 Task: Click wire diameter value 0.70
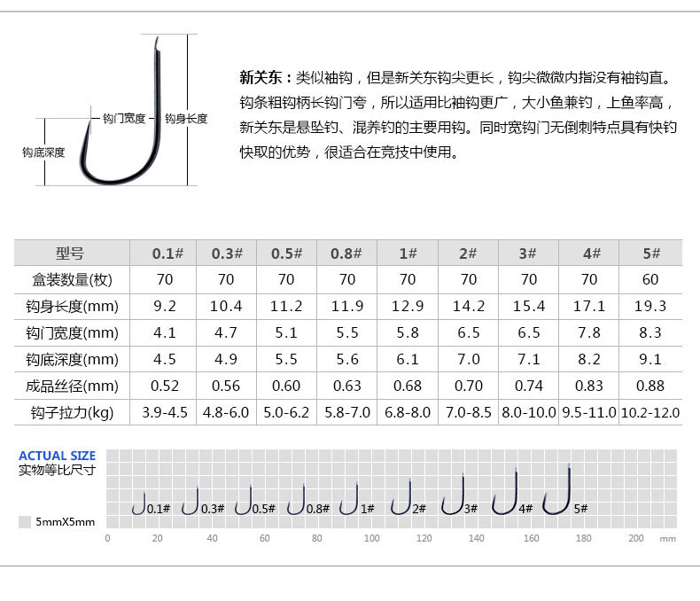tap(469, 386)
